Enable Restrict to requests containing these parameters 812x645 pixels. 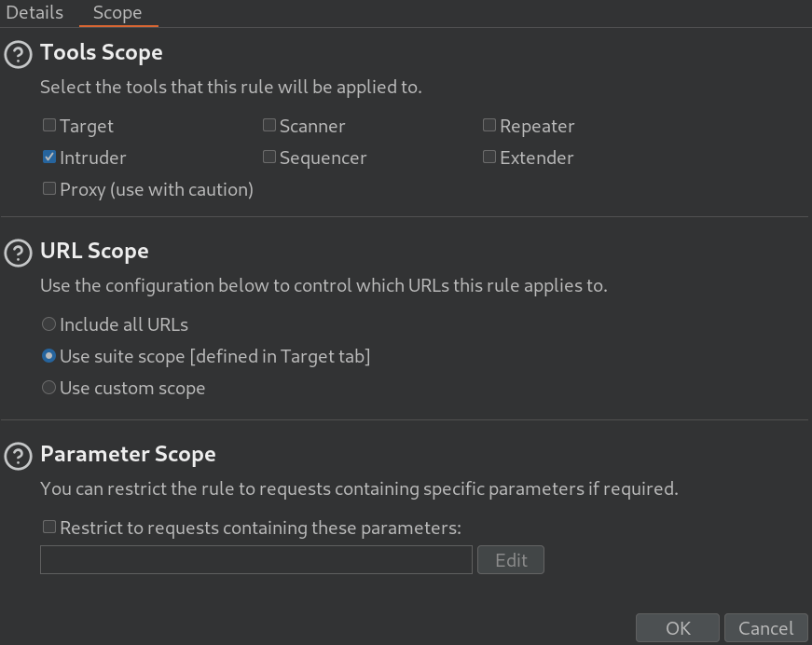pyautogui.click(x=49, y=527)
